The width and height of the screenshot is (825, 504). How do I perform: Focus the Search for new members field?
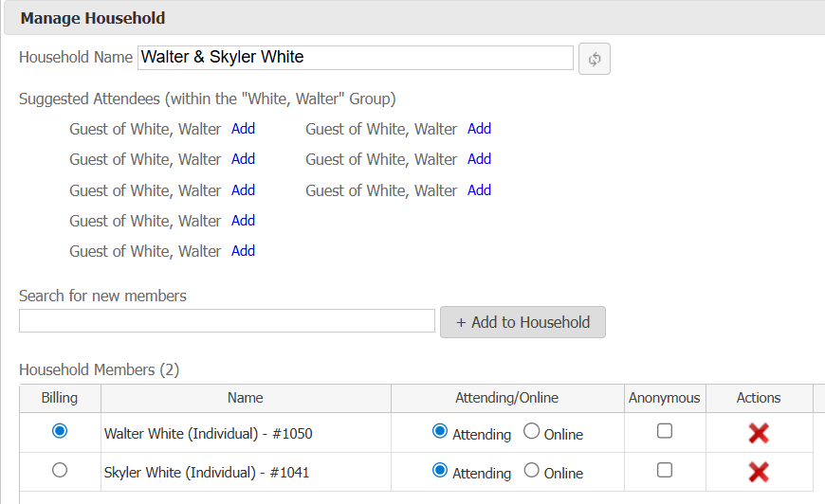click(227, 321)
